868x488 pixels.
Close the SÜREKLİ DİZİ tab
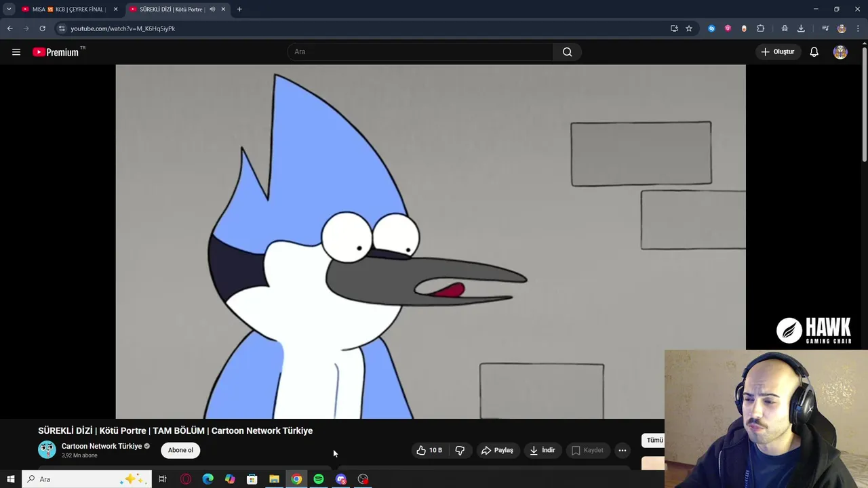pos(223,9)
